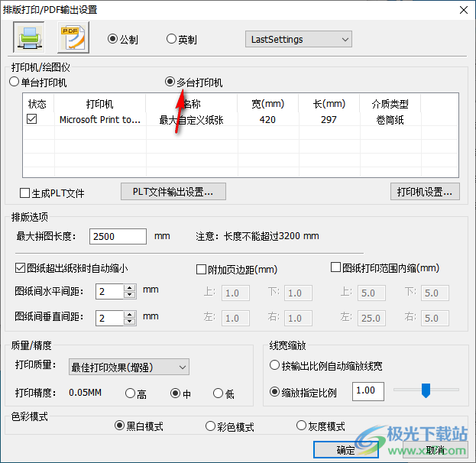Open the 打印质量 quality dropdown

tap(129, 367)
